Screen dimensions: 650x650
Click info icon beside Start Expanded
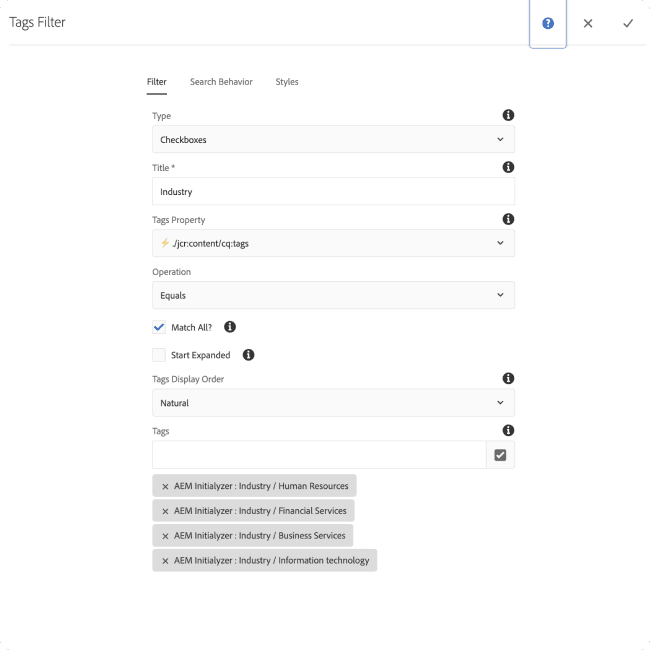pos(248,355)
